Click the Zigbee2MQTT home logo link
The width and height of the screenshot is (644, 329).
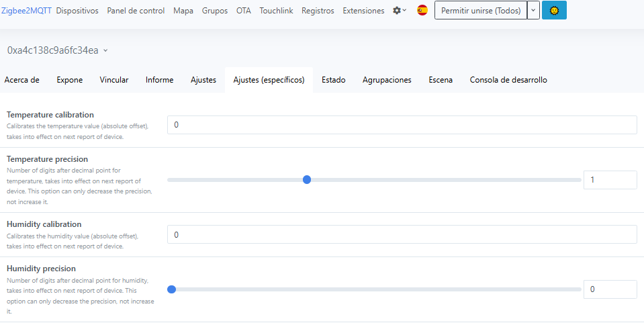(26, 11)
